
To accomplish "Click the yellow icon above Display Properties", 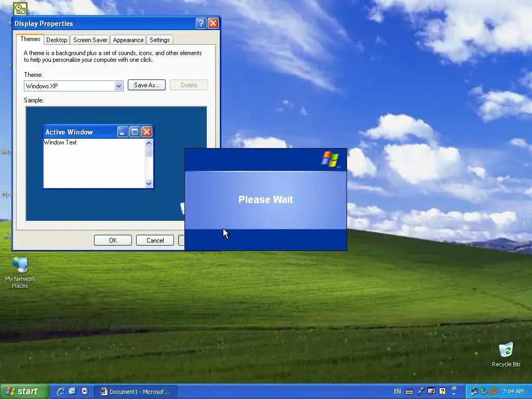I will (20, 8).
